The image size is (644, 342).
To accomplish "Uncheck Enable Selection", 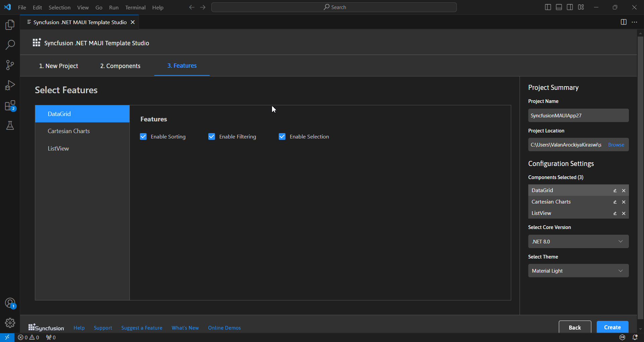I will 282,136.
